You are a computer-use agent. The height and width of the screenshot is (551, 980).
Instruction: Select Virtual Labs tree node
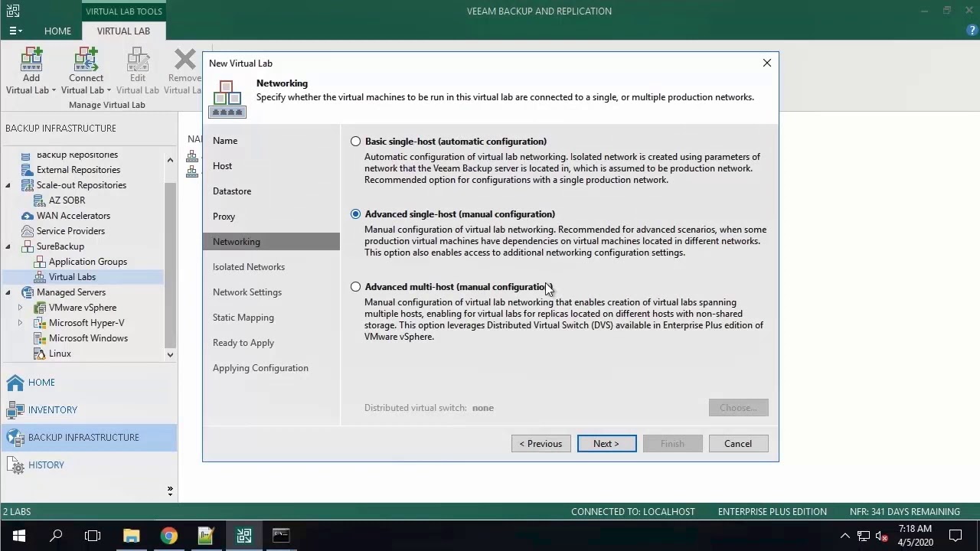[x=72, y=277]
